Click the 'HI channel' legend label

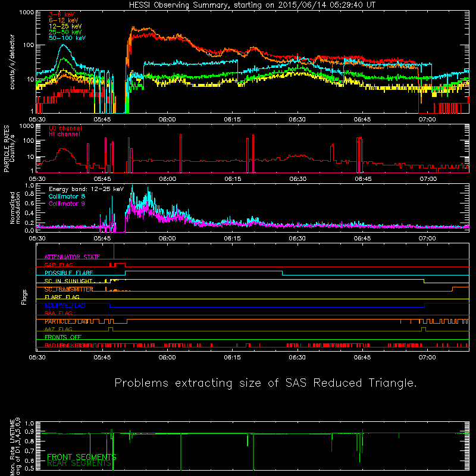[64, 134]
